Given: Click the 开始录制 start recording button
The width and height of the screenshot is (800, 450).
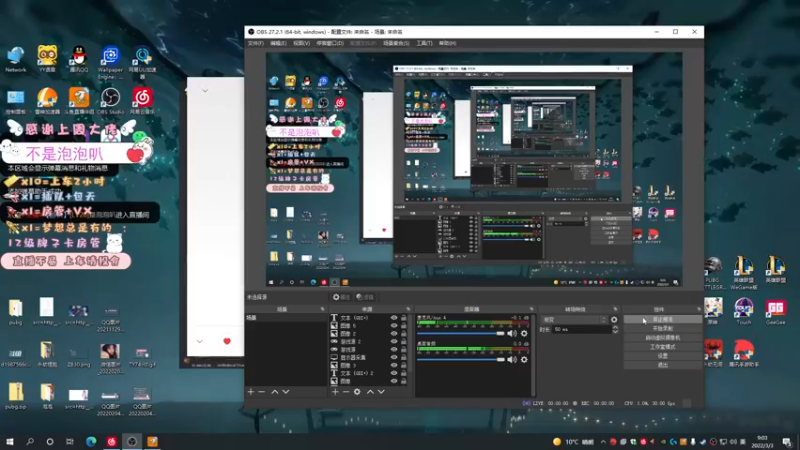Looking at the screenshot, I should pos(662,329).
